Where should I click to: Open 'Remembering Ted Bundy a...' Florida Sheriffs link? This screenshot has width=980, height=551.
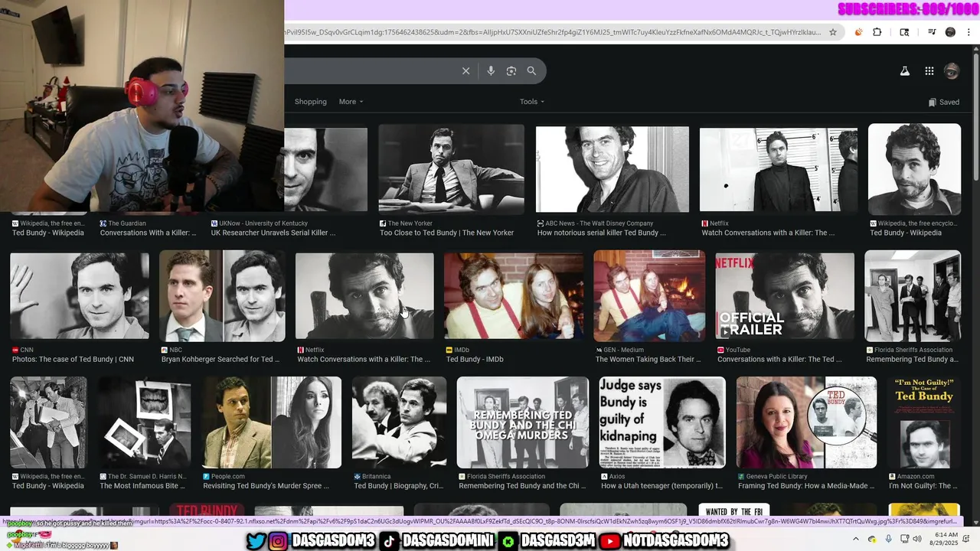[912, 359]
